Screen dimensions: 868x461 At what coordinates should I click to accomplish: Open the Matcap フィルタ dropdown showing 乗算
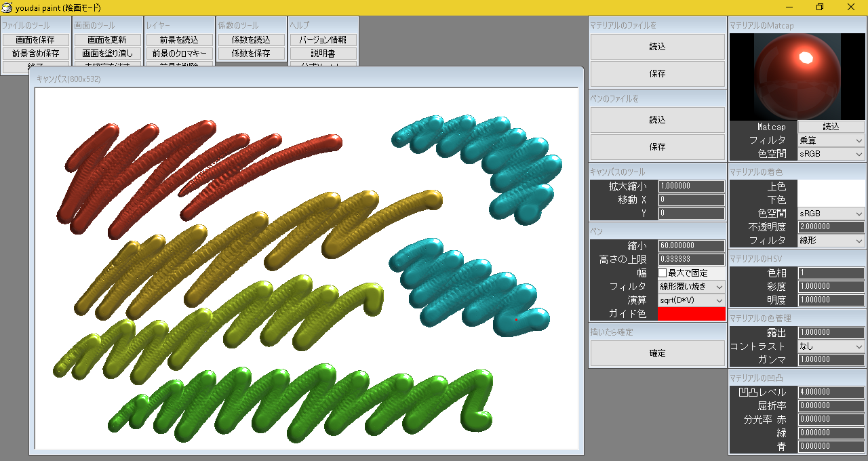tap(831, 140)
